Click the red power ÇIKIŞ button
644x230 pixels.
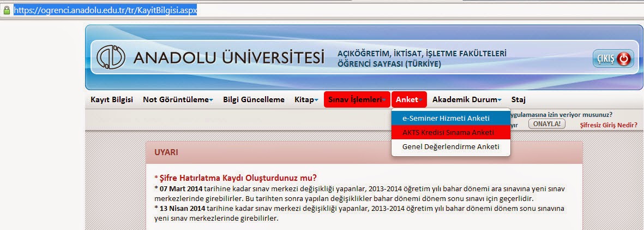(x=613, y=59)
